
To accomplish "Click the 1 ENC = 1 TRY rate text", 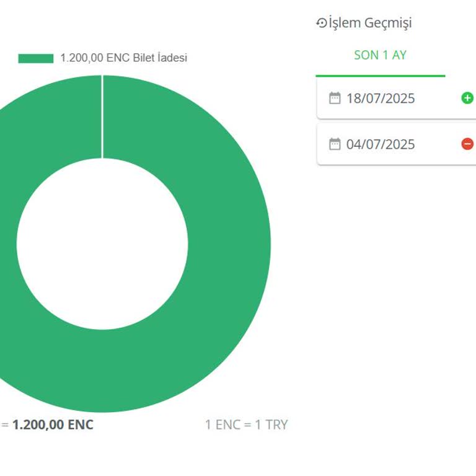I will [247, 425].
